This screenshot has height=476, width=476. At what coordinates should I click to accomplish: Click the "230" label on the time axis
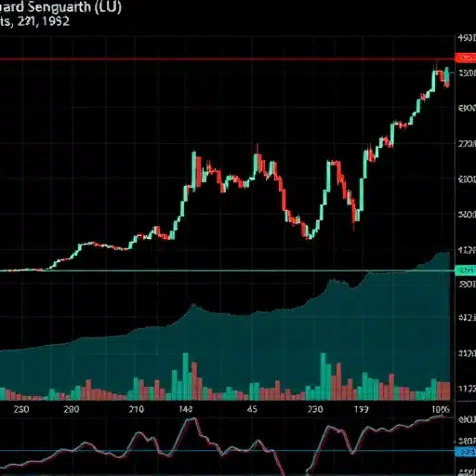tap(21, 409)
